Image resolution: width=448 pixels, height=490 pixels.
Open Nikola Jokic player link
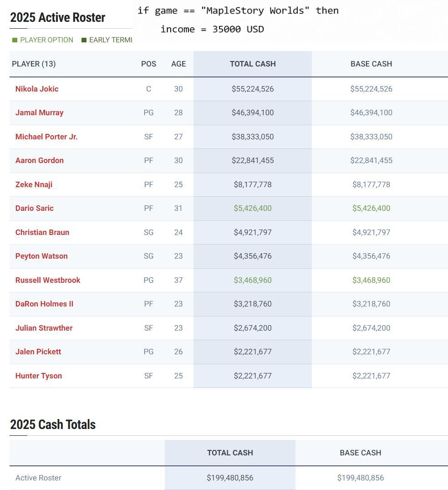tap(37, 89)
